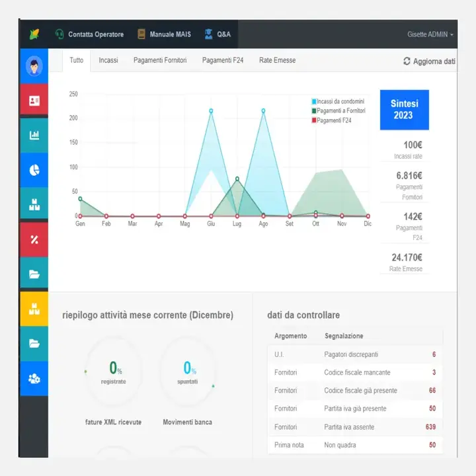The width and height of the screenshot is (476, 476).
Task: Switch to the Incassi tab
Action: [108, 60]
